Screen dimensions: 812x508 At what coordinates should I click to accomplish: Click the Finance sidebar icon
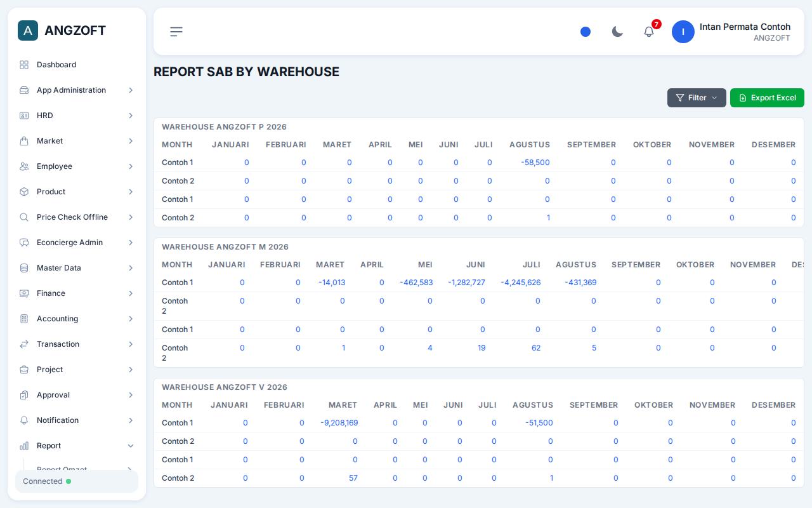(x=24, y=293)
